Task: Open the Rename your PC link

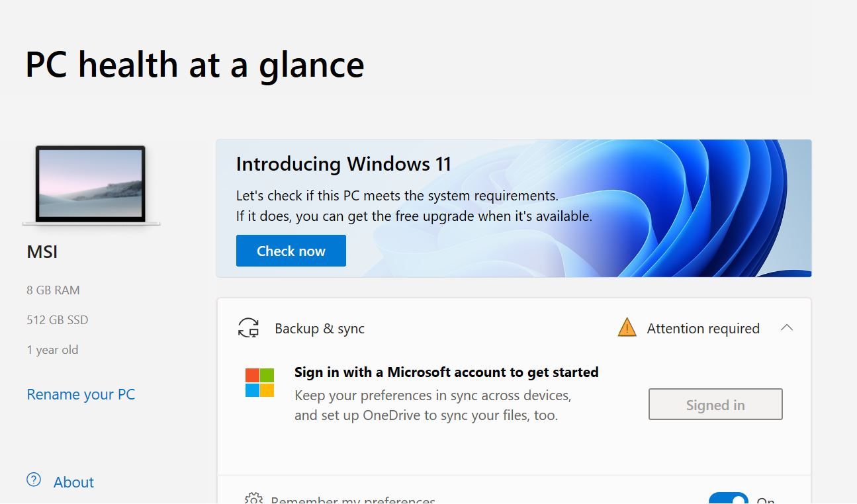Action: click(81, 394)
